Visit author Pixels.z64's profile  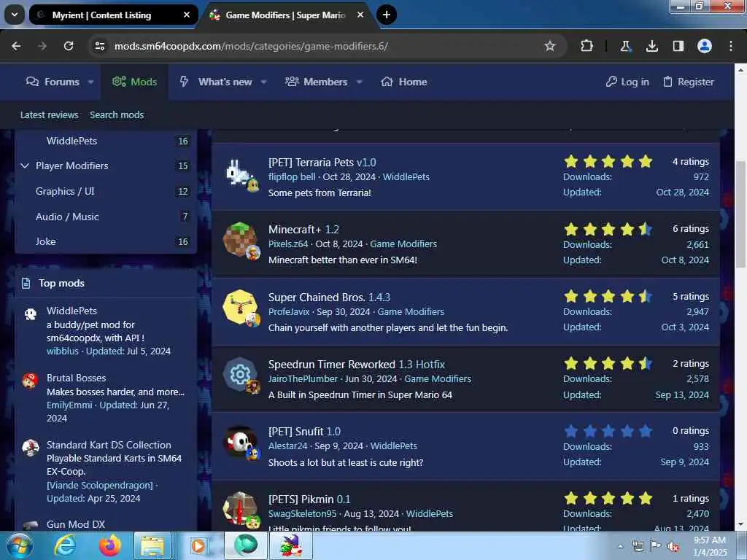pos(287,244)
